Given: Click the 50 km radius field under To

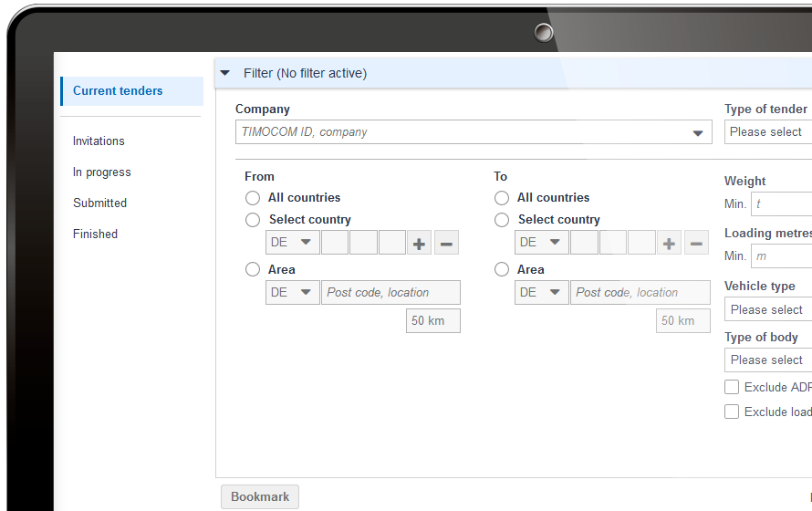Looking at the screenshot, I should pyautogui.click(x=682, y=321).
